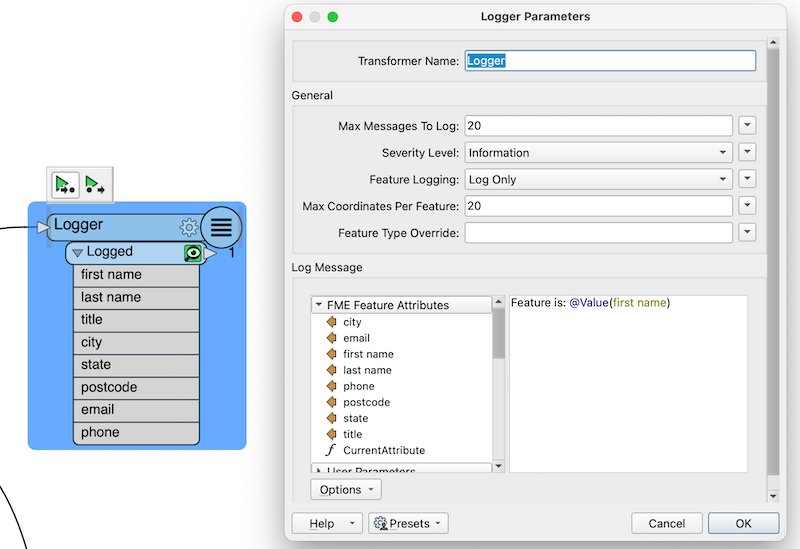Screen dimensions: 800x549
Task: Open options arrow beside Severity Level
Action: (x=747, y=152)
